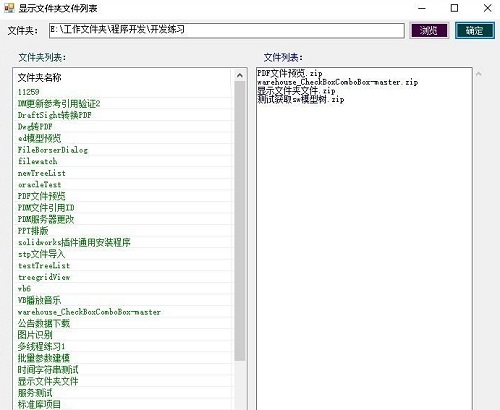The image size is (500, 410).
Task: Close the 显示文件夹文件列表 window
Action: click(x=487, y=8)
